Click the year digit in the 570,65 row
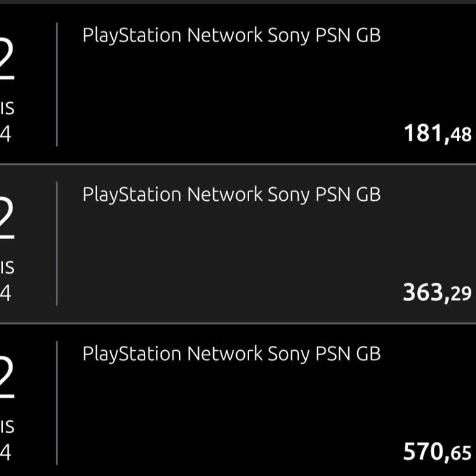Viewport: 476px width, 476px height. coord(6,452)
